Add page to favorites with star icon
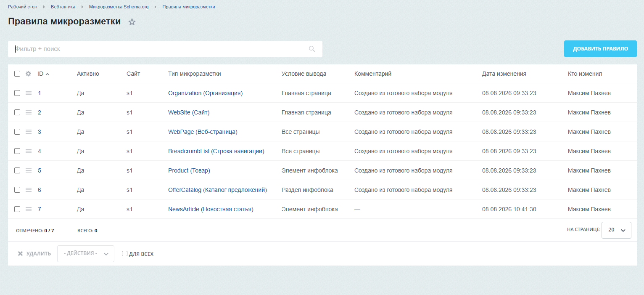The width and height of the screenshot is (644, 295). pyautogui.click(x=132, y=22)
